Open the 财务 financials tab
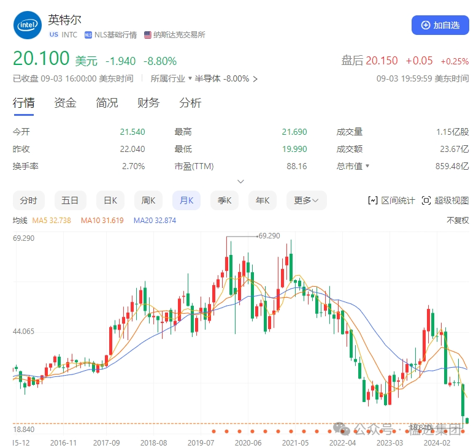This screenshot has width=476, height=448. (x=148, y=103)
